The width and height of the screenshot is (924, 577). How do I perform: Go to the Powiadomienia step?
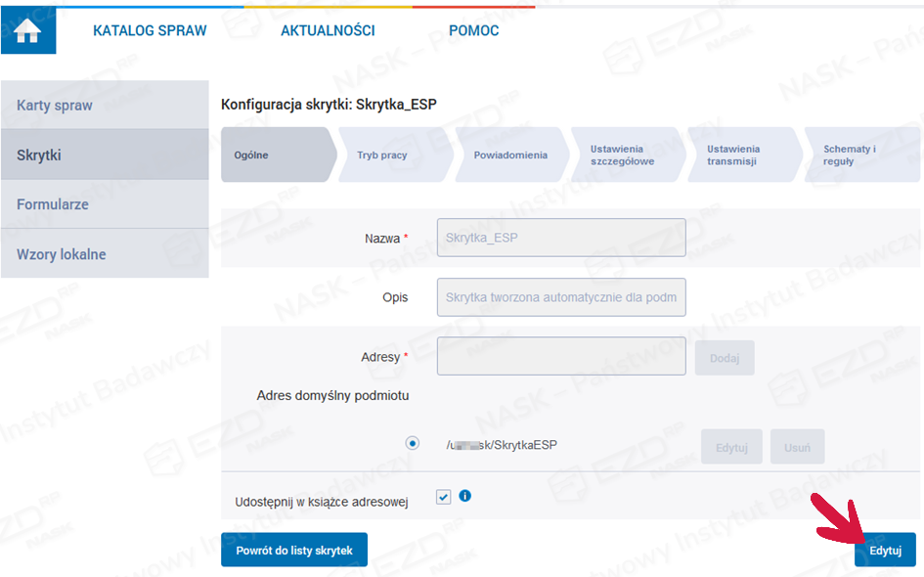[x=510, y=155]
